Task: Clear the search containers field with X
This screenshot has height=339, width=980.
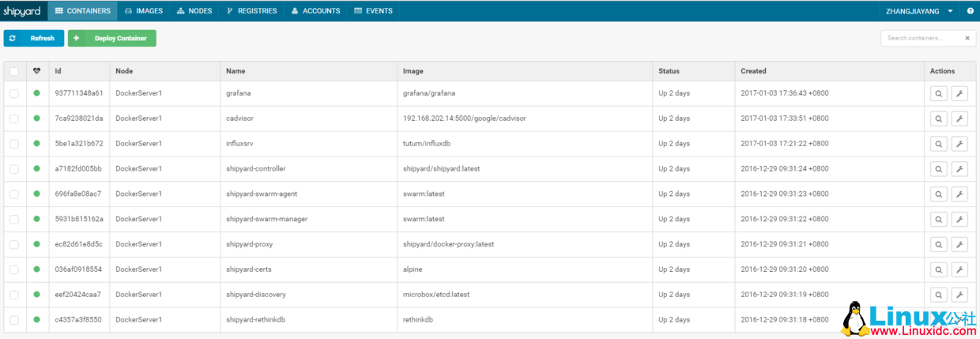Action: pyautogui.click(x=967, y=38)
